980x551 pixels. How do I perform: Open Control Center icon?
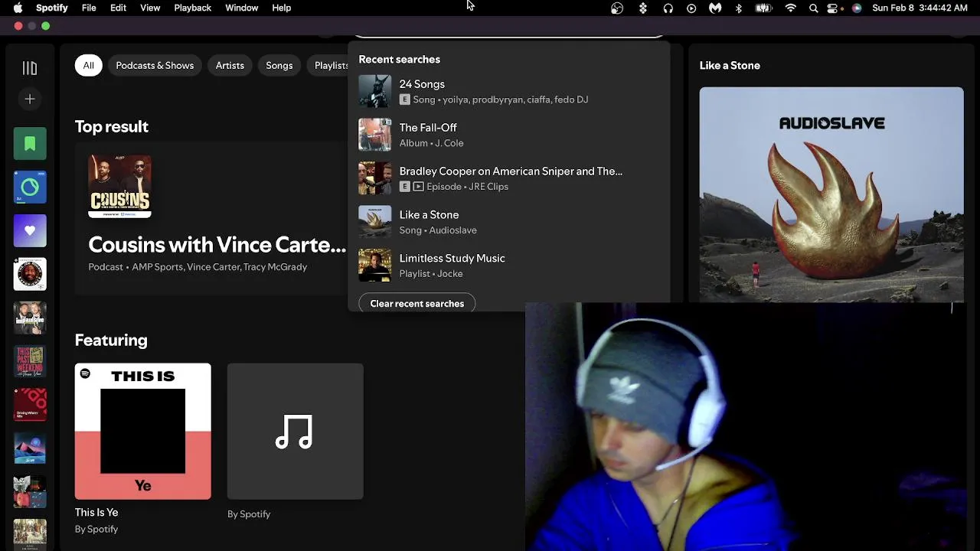834,8
